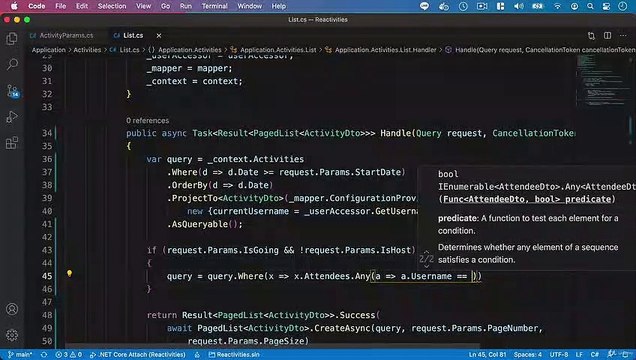Image resolution: width=636 pixels, height=360 pixels.
Task: Click the Wi-Fi icon in menu bar
Action: (557, 6)
